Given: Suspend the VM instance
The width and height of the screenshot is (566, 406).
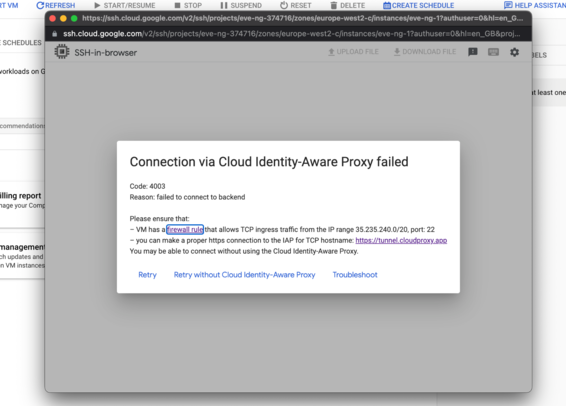Looking at the screenshot, I should click(x=241, y=5).
